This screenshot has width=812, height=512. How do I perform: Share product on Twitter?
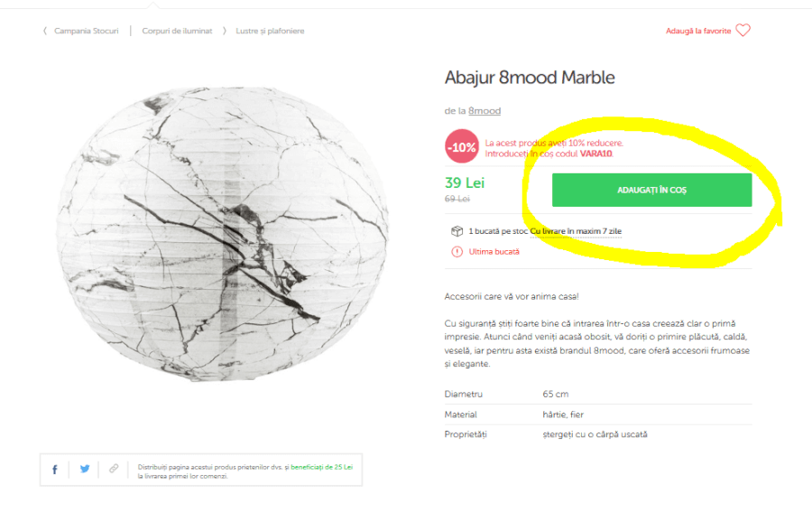pyautogui.click(x=85, y=469)
